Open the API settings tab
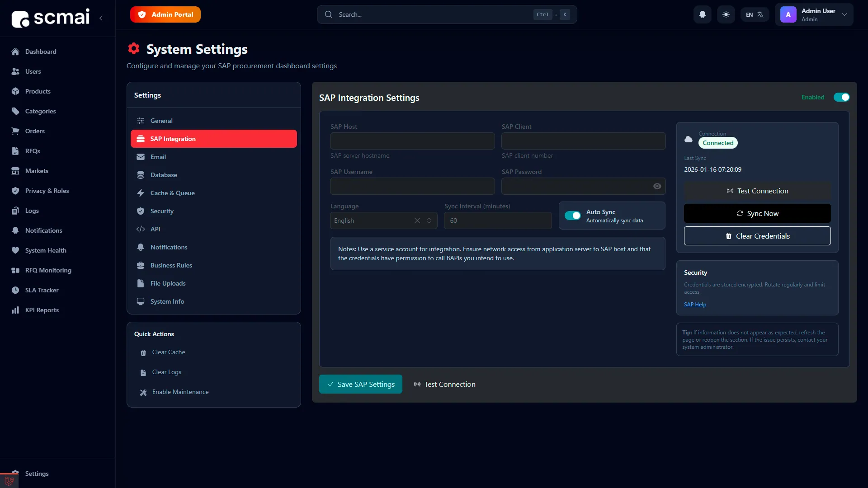Image resolution: width=868 pixels, height=488 pixels. [x=213, y=229]
